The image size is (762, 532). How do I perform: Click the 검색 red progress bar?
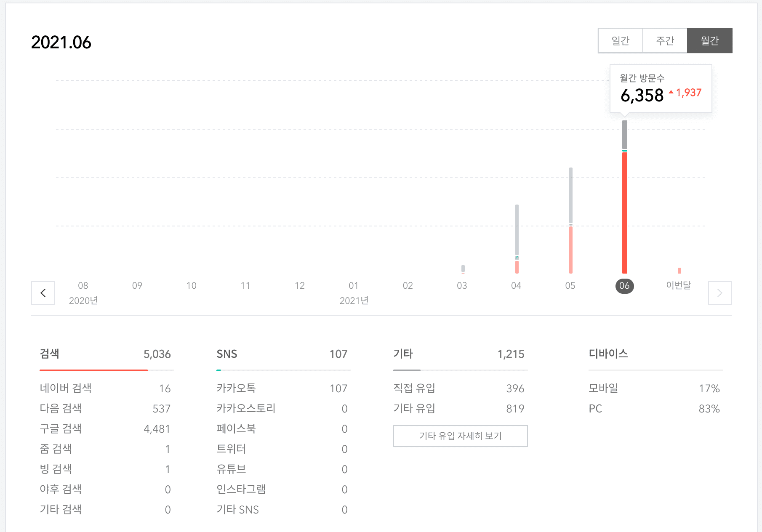click(93, 370)
